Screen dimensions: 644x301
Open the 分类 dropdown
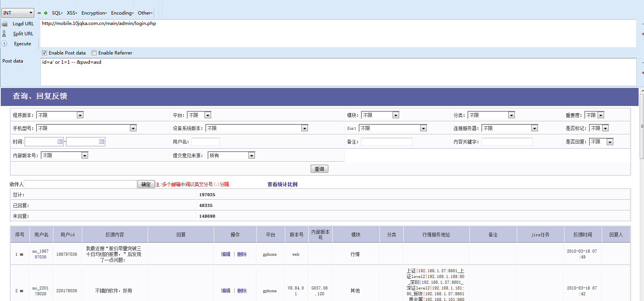coord(491,115)
